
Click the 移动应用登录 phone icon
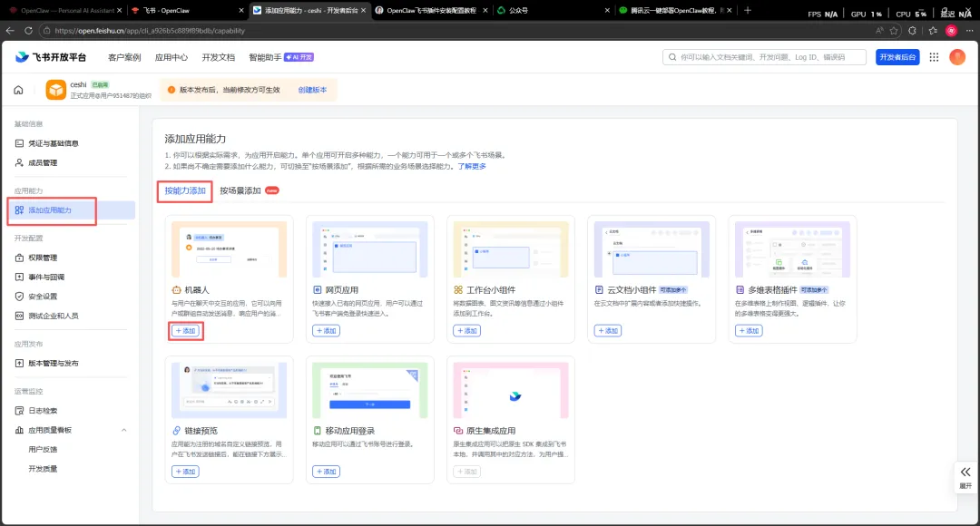click(318, 431)
